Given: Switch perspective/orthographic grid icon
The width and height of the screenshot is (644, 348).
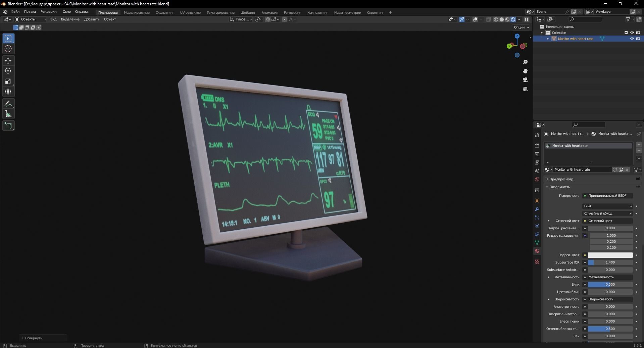Looking at the screenshot, I should pos(525,89).
